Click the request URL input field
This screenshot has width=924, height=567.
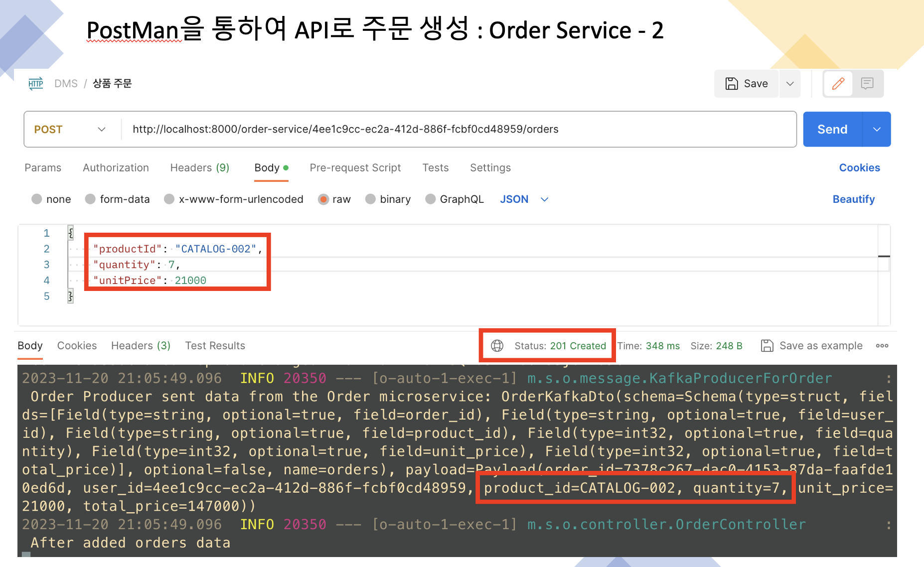click(459, 130)
